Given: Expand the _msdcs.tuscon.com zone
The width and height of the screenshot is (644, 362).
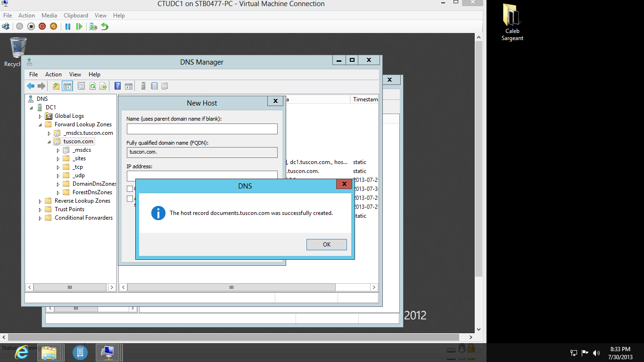Looking at the screenshot, I should pos(49,133).
